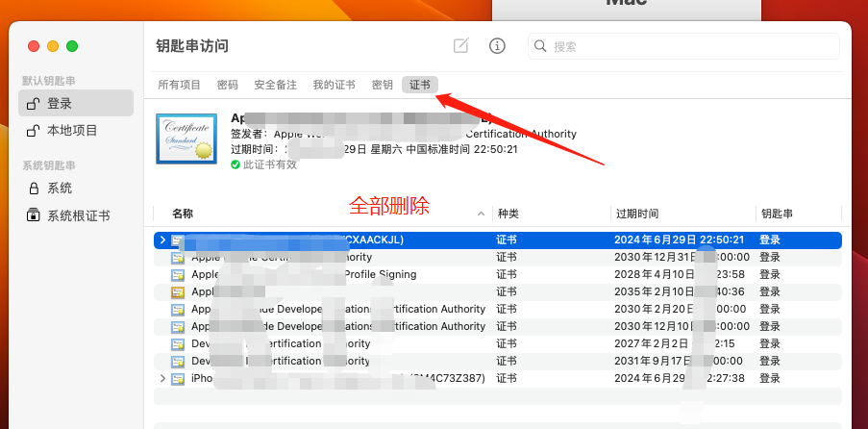Click the gold root certificate icon, 2035 row

point(178,292)
